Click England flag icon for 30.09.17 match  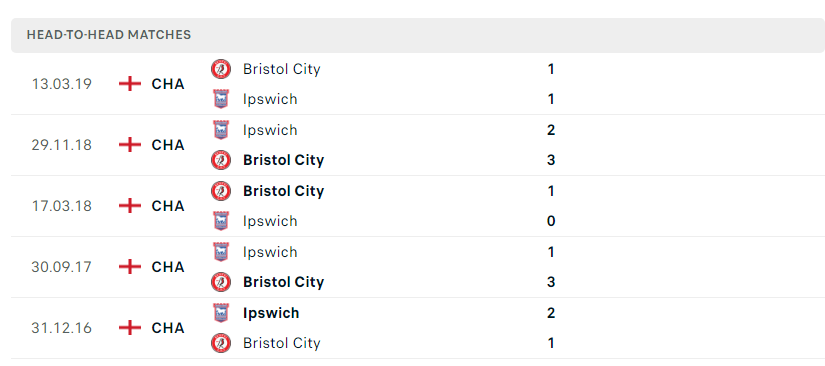130,267
